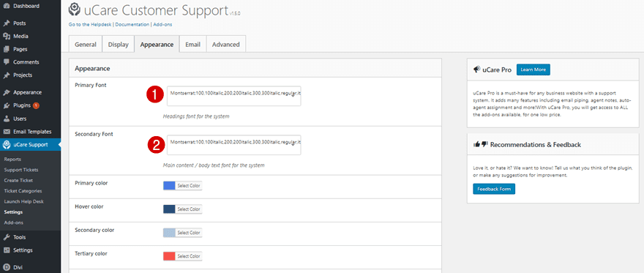Click the Comments bubble icon
This screenshot has width=644, height=273.
tap(6, 62)
